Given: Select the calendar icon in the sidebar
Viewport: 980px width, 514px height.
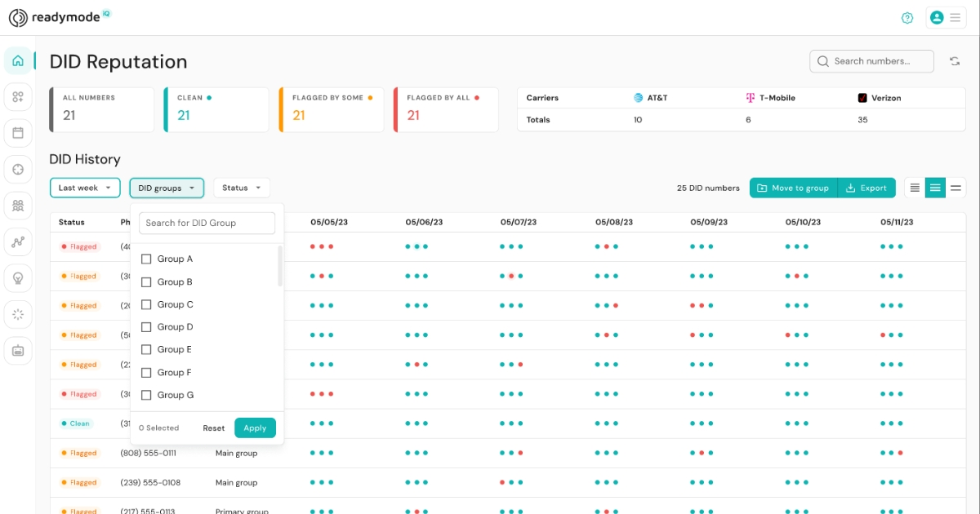Looking at the screenshot, I should pyautogui.click(x=17, y=133).
